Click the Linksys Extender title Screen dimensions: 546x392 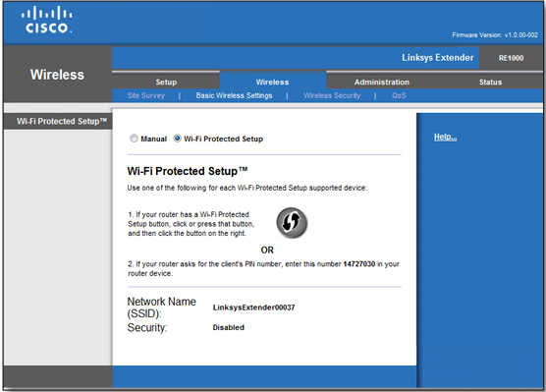438,58
